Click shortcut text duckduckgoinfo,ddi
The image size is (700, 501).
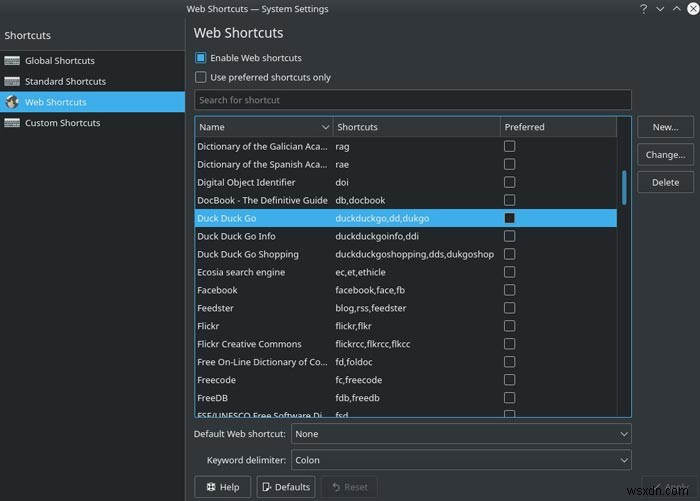[377, 236]
